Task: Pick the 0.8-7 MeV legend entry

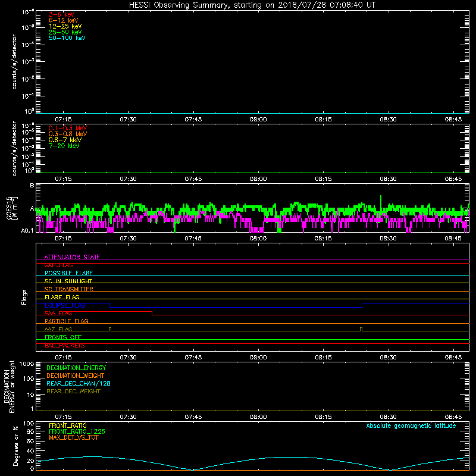Action: click(65, 140)
